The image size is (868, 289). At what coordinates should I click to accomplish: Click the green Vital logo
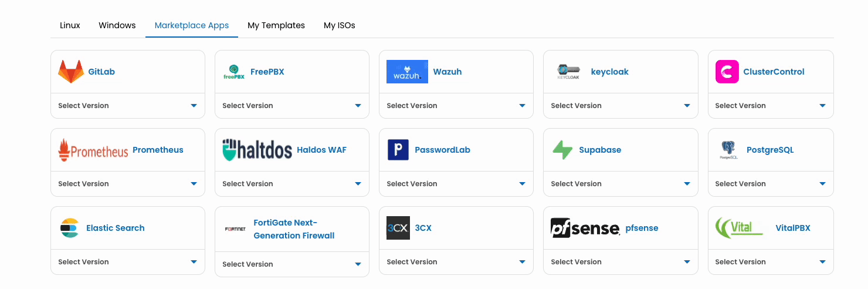point(739,228)
